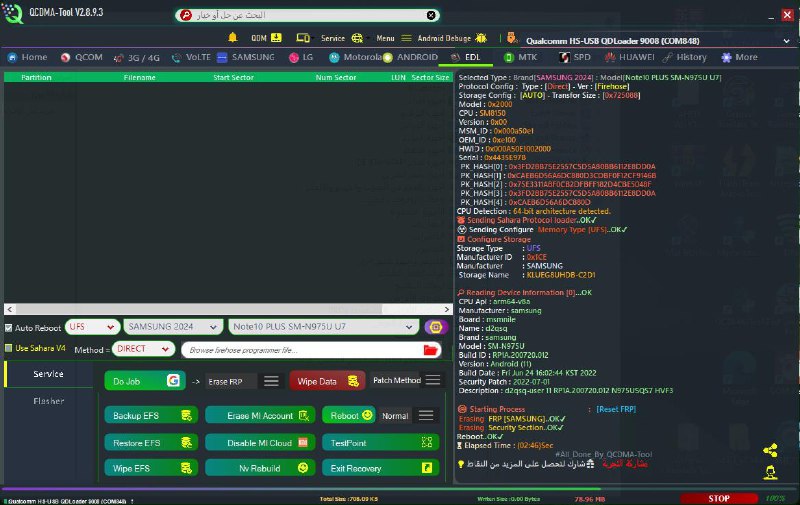The height and width of the screenshot is (505, 800).
Task: Click the Arabic search input field
Action: pyautogui.click(x=308, y=15)
